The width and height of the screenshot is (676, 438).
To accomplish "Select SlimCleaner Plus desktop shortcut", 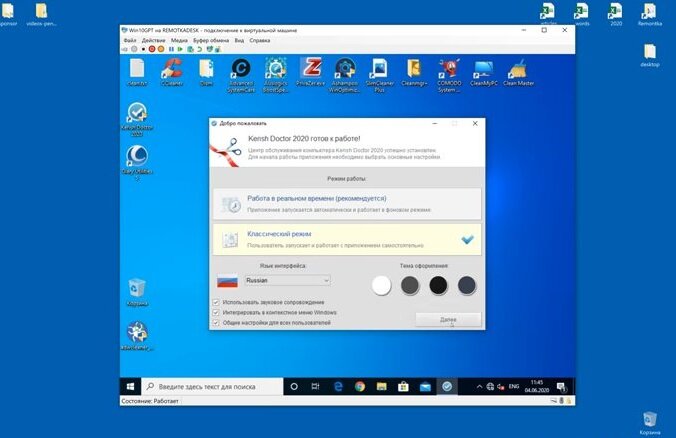I will 379,76.
